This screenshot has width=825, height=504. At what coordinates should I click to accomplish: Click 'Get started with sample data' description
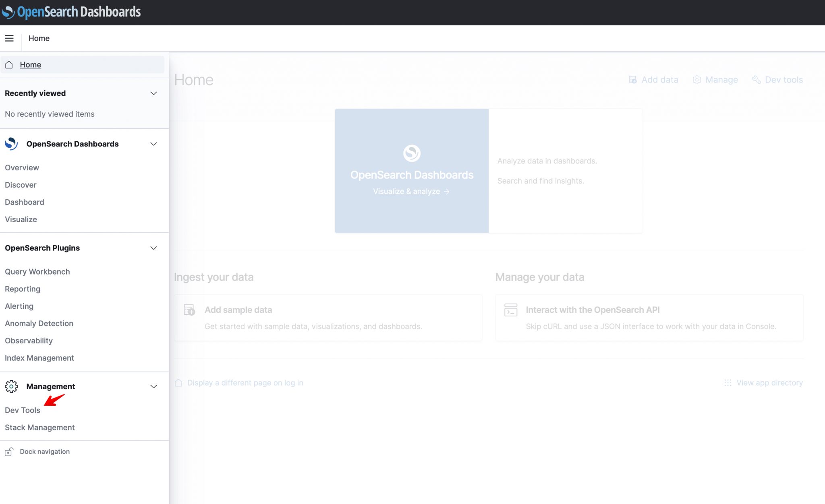coord(313,326)
